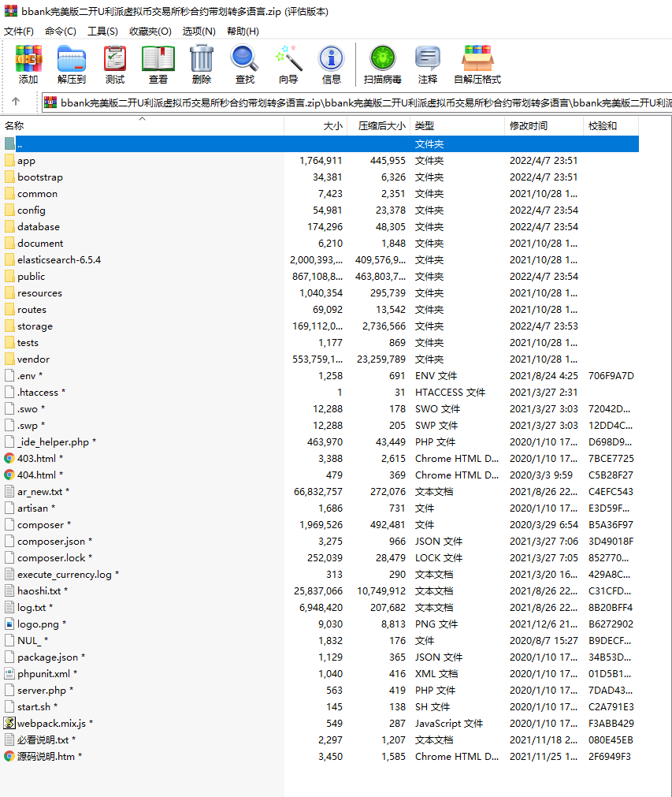This screenshot has width=672, height=797.
Task: Select the haoshi.txt file
Action: click(x=321, y=591)
